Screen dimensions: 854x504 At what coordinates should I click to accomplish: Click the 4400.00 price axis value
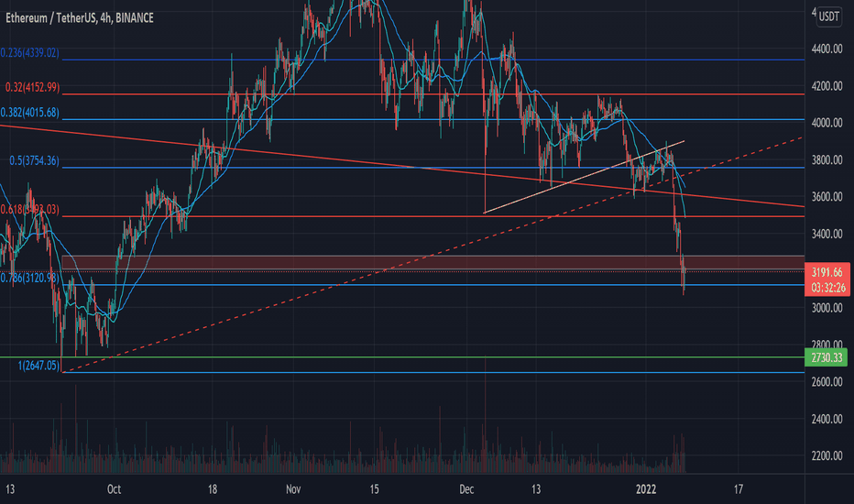click(x=827, y=49)
